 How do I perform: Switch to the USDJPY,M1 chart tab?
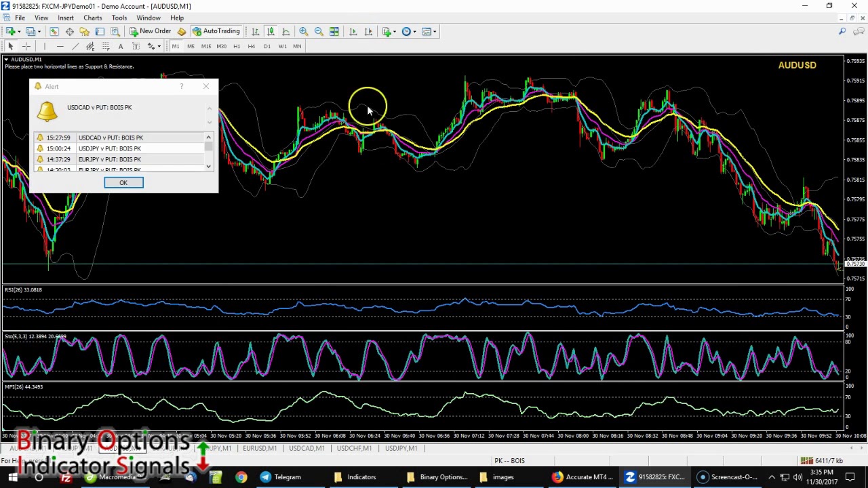[401, 448]
